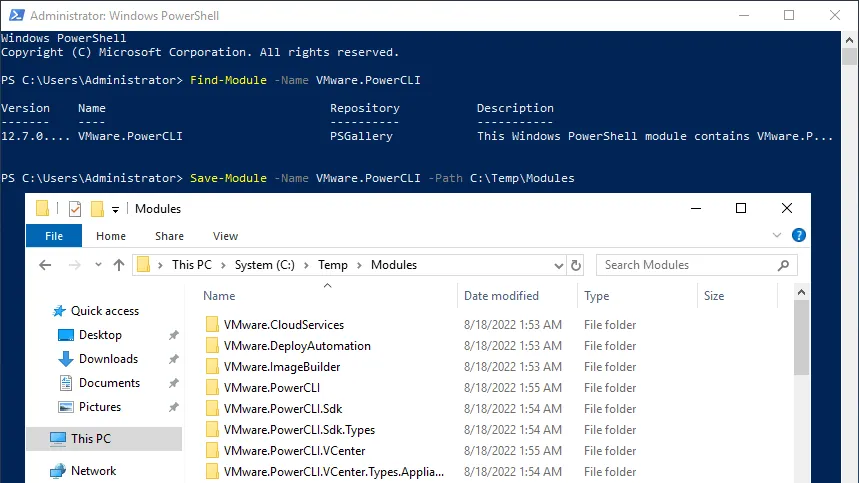Sort files by Date modified column header
The image size is (859, 483).
[501, 296]
